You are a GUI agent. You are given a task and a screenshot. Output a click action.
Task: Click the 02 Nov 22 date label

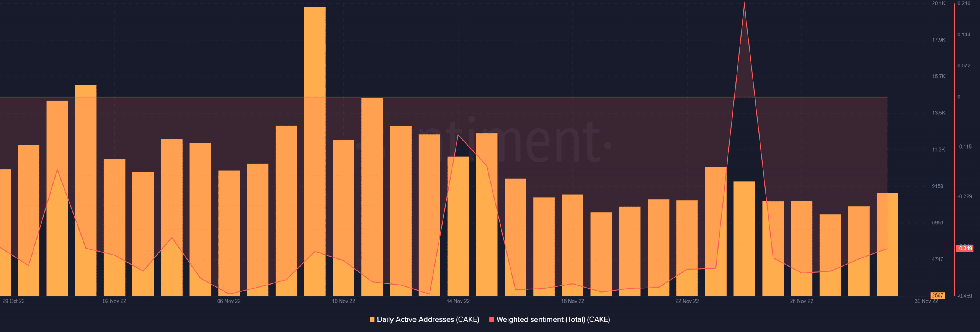114,301
